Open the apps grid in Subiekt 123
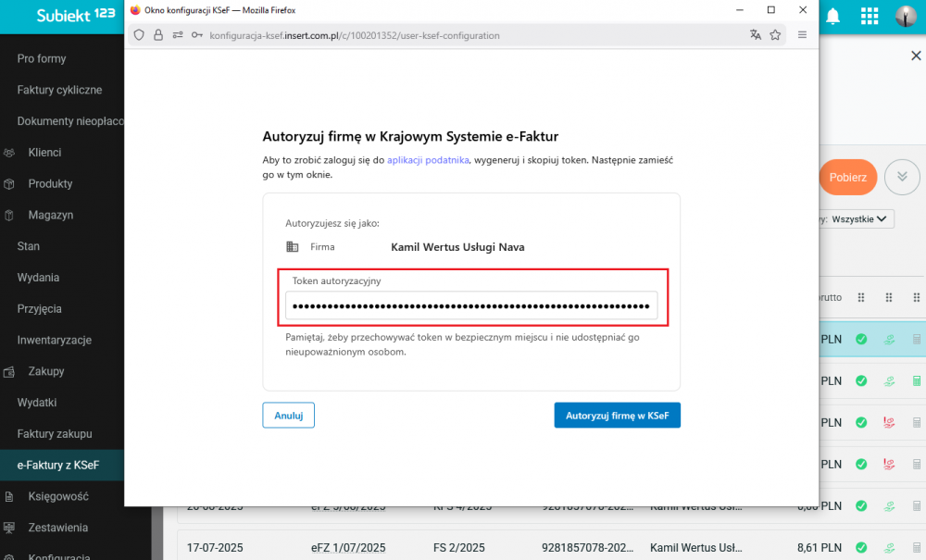This screenshot has width=926, height=560. coord(870,16)
